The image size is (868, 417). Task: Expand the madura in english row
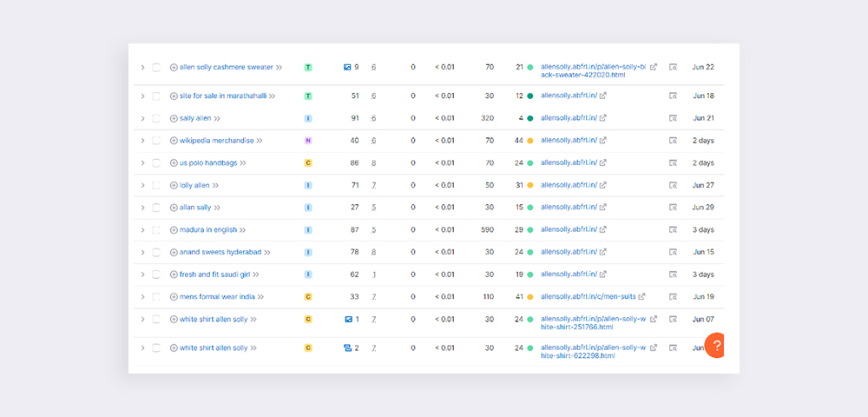(142, 230)
